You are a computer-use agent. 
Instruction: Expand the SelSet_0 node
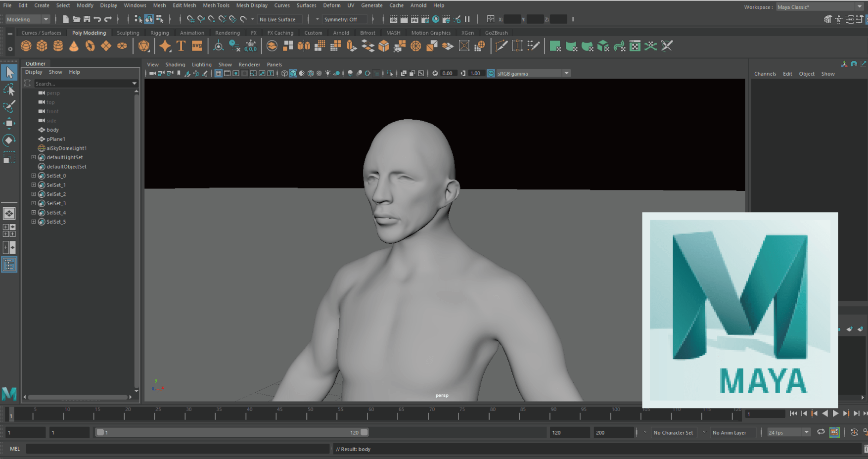click(34, 176)
